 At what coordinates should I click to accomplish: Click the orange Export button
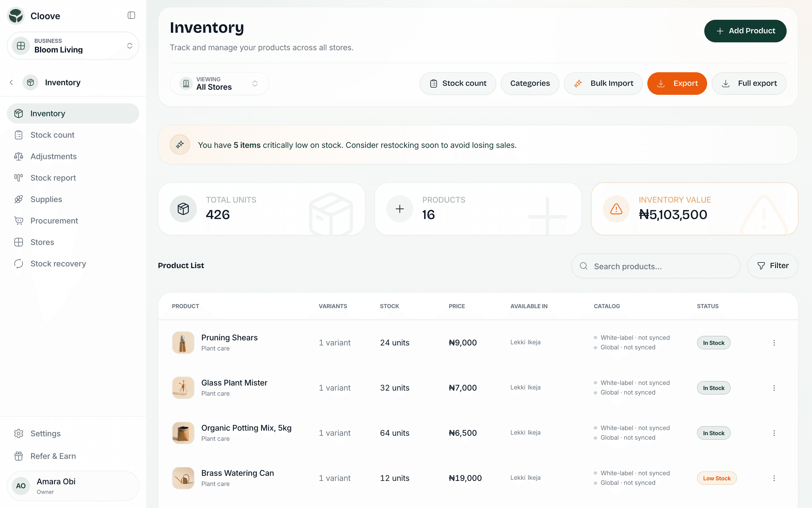[677, 83]
